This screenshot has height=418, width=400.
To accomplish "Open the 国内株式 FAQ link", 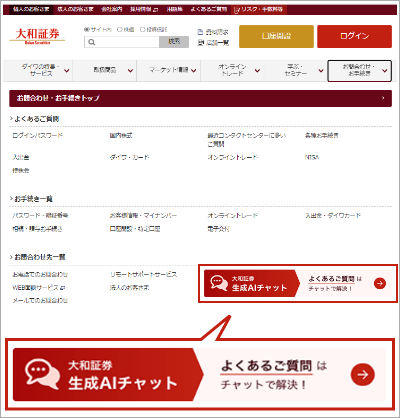I will click(121, 136).
